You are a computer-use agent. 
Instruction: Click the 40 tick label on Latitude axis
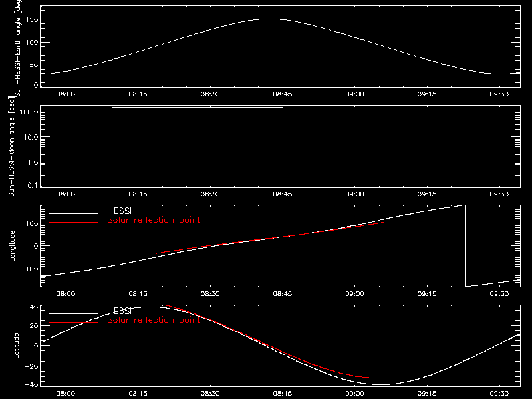tap(34, 307)
